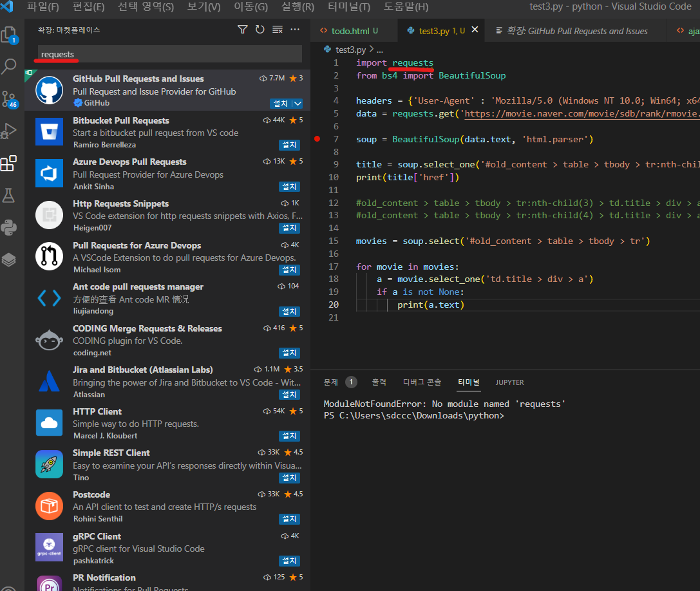Refresh the extensions marketplace list
This screenshot has height=591, width=700.
click(260, 30)
